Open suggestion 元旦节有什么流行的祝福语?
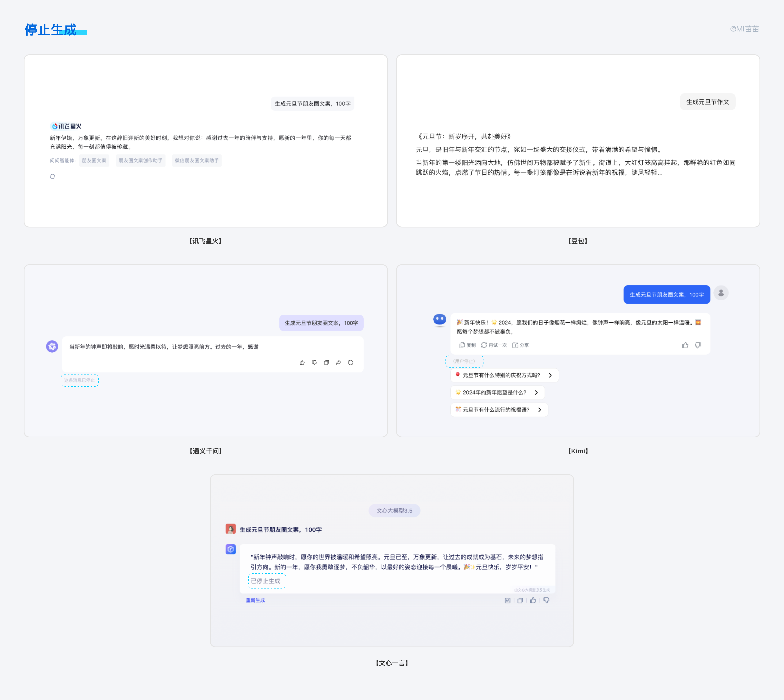The width and height of the screenshot is (784, 700). tap(499, 410)
